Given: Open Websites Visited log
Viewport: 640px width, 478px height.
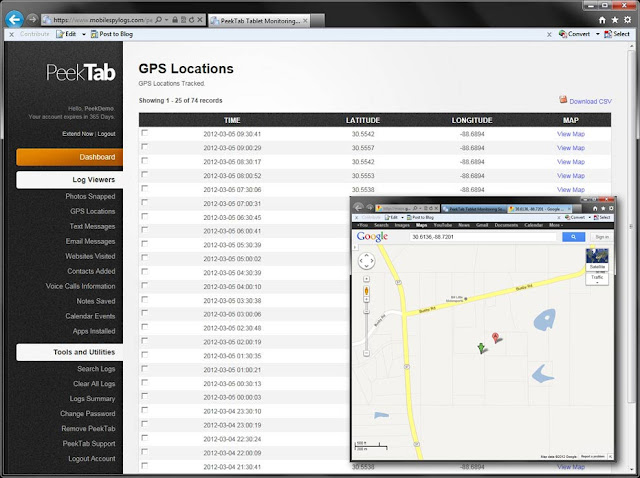Looking at the screenshot, I should pos(90,256).
